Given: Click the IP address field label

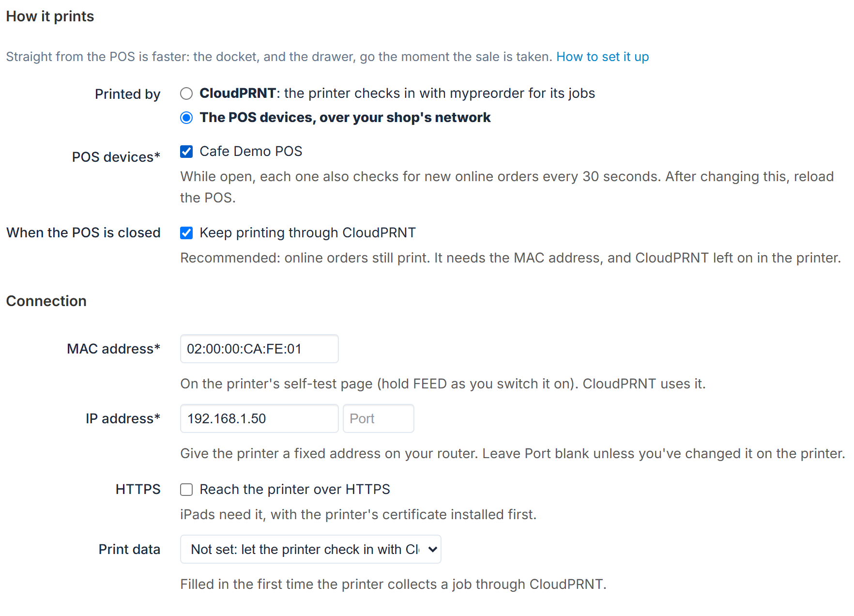Looking at the screenshot, I should 123,418.
